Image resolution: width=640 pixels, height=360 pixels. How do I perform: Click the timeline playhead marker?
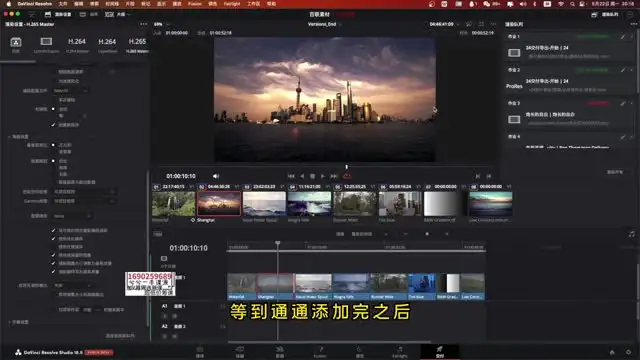278,243
